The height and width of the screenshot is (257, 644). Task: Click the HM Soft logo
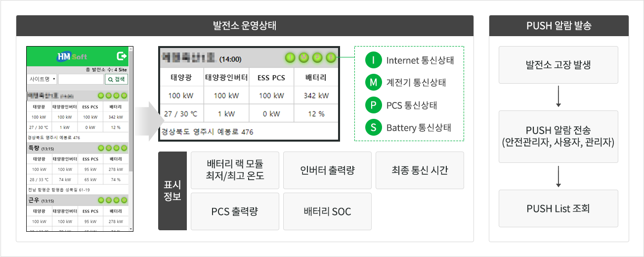click(x=72, y=56)
